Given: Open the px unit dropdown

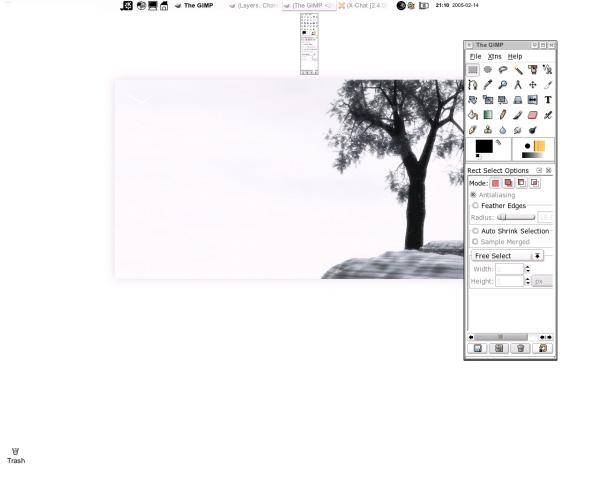Looking at the screenshot, I should pyautogui.click(x=543, y=281).
